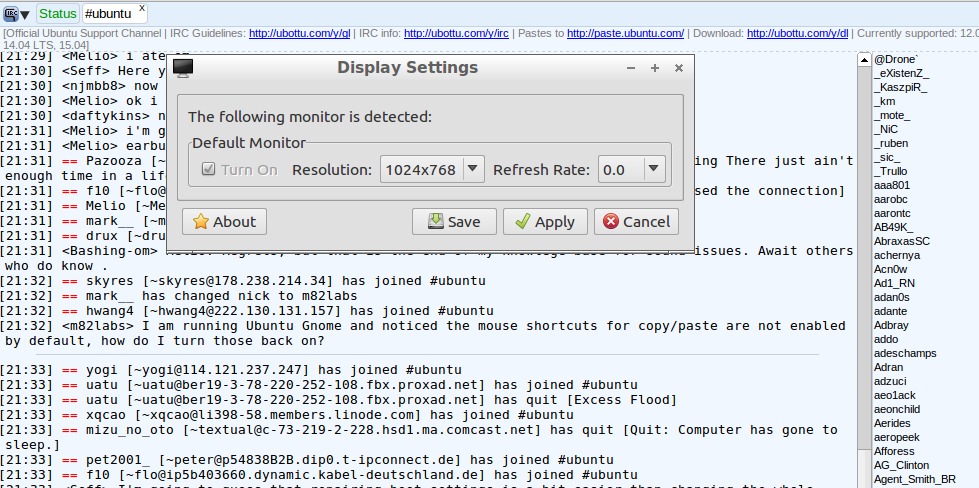Select user aeo1ack in nick list
The width and height of the screenshot is (979, 488).
[895, 395]
